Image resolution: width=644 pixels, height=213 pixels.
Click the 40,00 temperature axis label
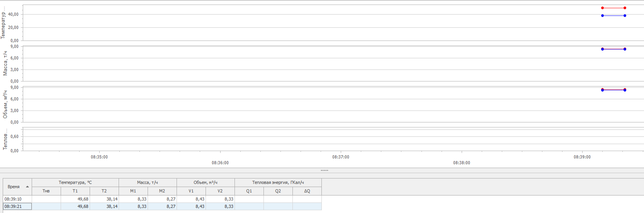click(x=14, y=14)
